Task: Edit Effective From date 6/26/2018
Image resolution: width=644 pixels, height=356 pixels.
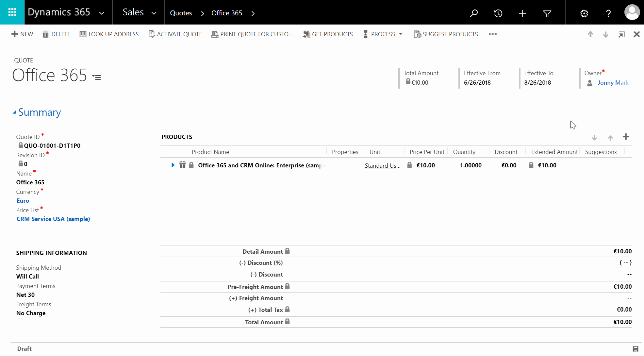Action: pyautogui.click(x=477, y=83)
